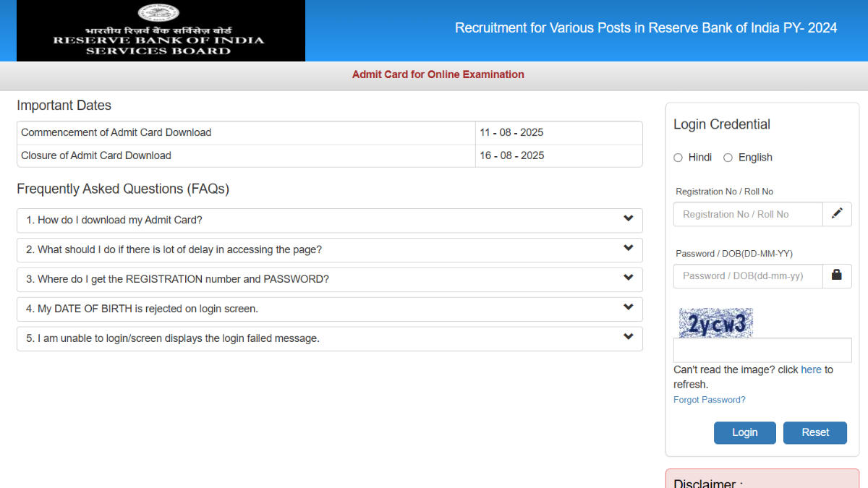Image resolution: width=868 pixels, height=488 pixels.
Task: Click the Reserve Bank of India Services Board logo
Action: [161, 30]
